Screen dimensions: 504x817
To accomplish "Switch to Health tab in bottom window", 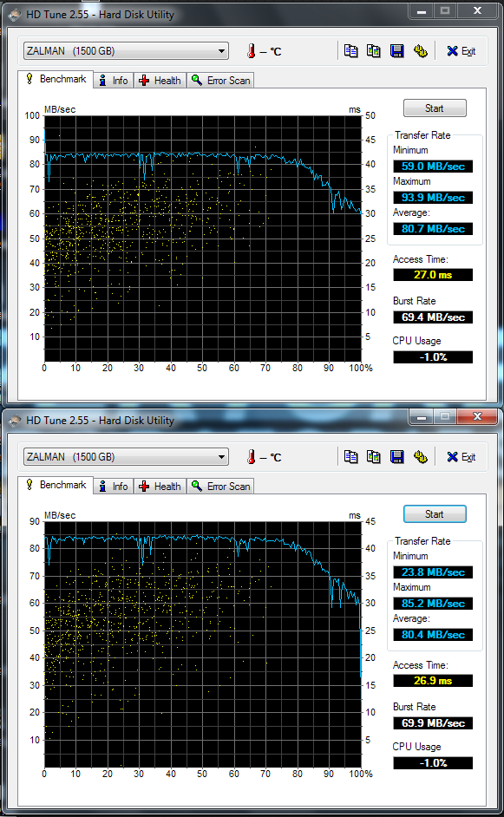I will (160, 487).
